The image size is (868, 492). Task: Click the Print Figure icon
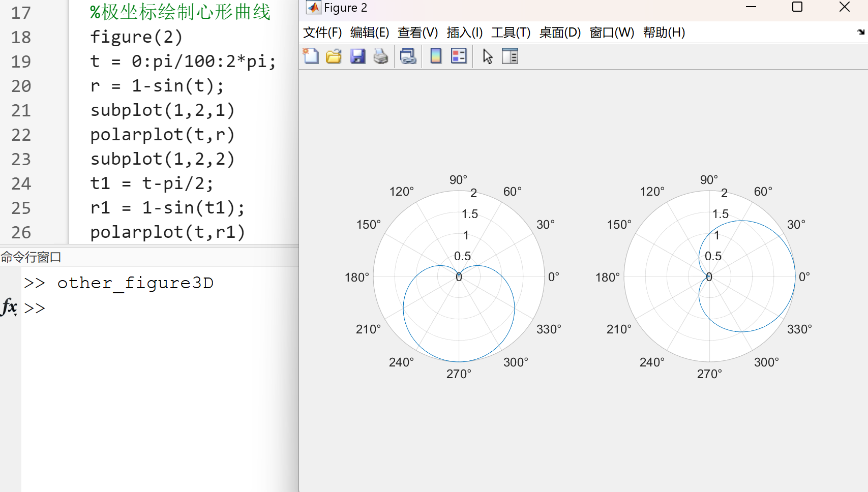tap(381, 56)
